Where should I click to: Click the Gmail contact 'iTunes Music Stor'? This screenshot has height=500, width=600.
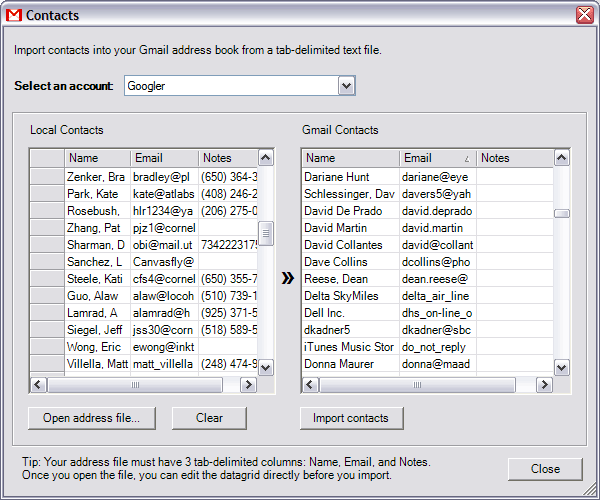coord(351,347)
